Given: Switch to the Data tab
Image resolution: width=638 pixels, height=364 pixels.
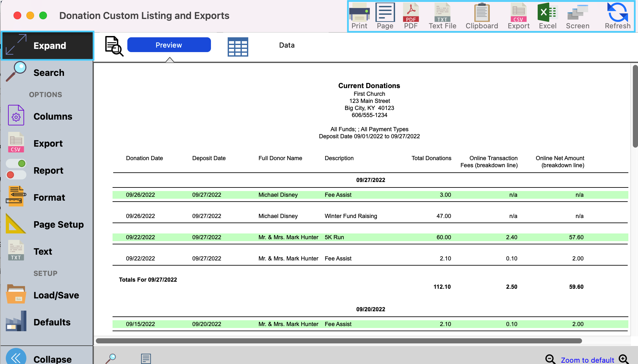Looking at the screenshot, I should tap(287, 45).
